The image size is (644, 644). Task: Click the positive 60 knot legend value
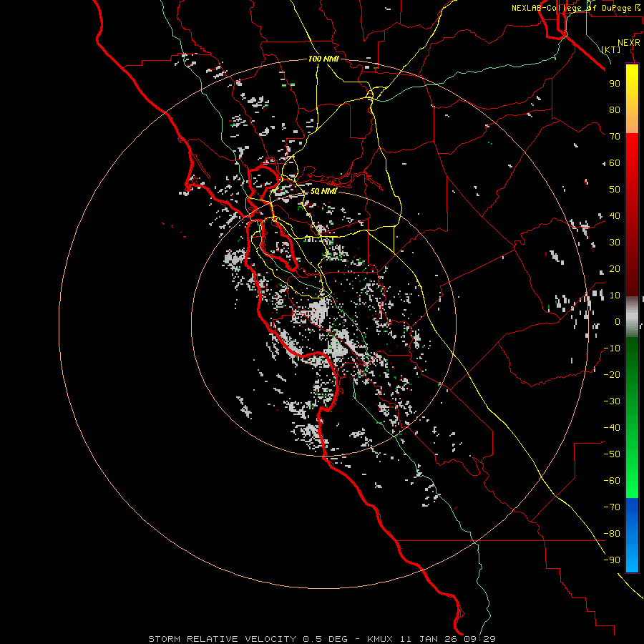coord(615,162)
